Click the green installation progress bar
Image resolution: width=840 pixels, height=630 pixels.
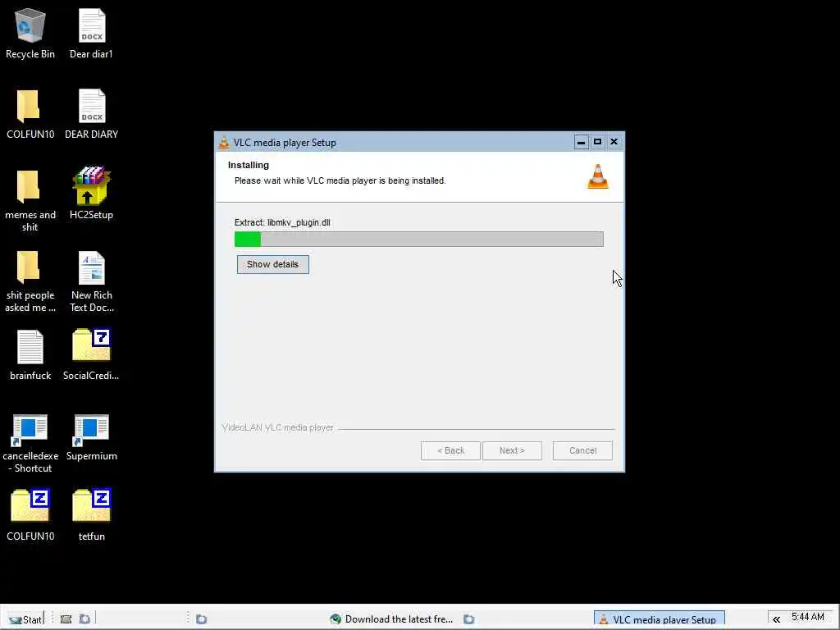(x=419, y=239)
